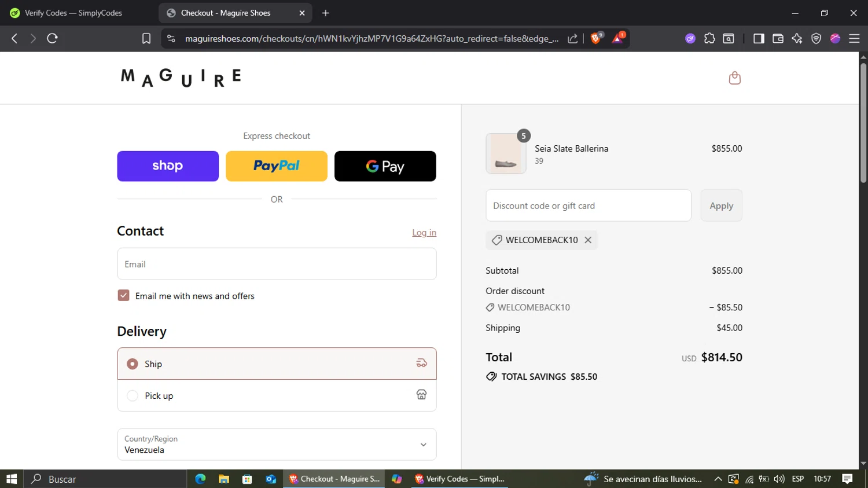Follow the Log in link
This screenshot has height=488, width=868.
[x=424, y=233]
